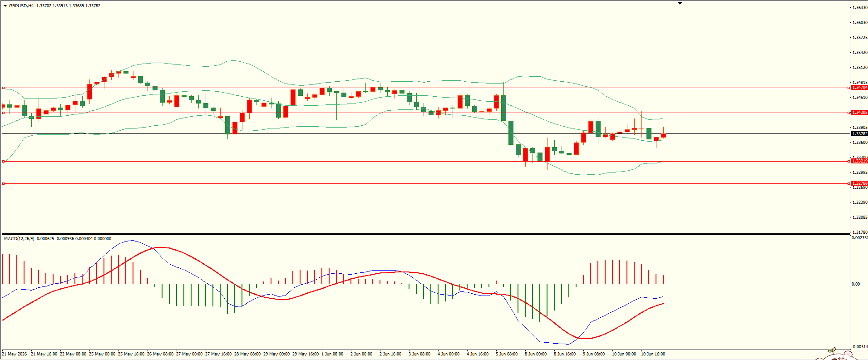The height and width of the screenshot is (360, 868).
Task: Click the 1.36330 level on price scale
Action: [x=860, y=8]
